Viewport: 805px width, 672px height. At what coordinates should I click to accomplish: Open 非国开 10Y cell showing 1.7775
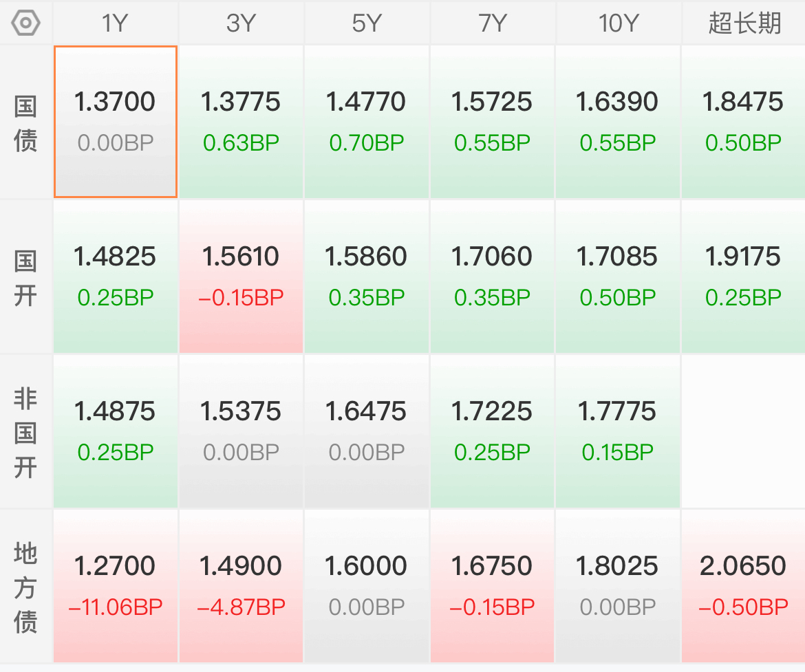(x=618, y=431)
